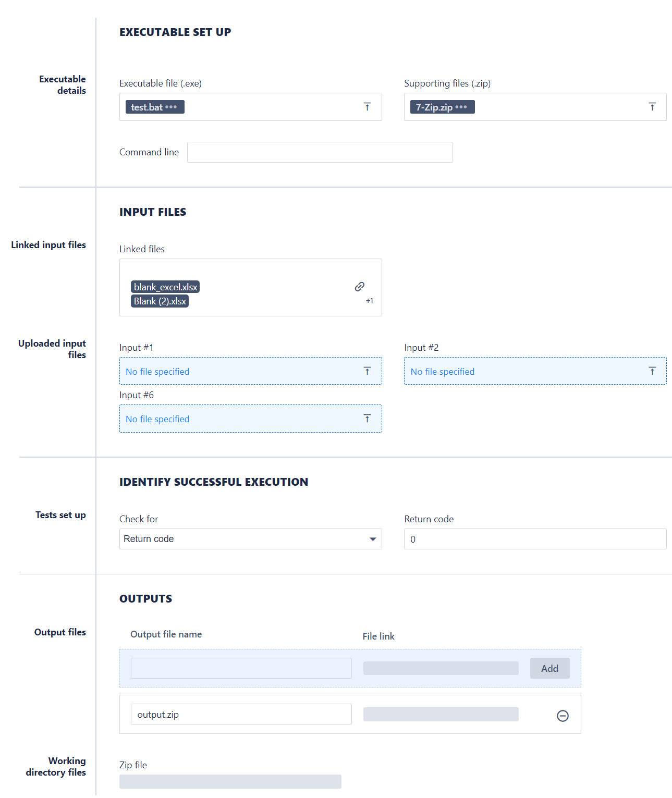Open options dots on test.bat chip
Viewport: 672px width, 798px height.
coord(171,107)
